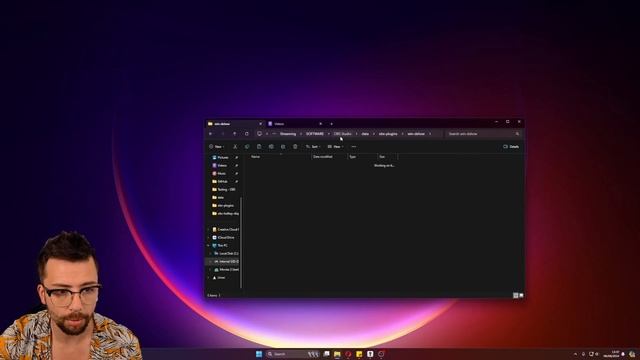Select This PC in navigation pane
640x360 pixels.
pos(223,245)
